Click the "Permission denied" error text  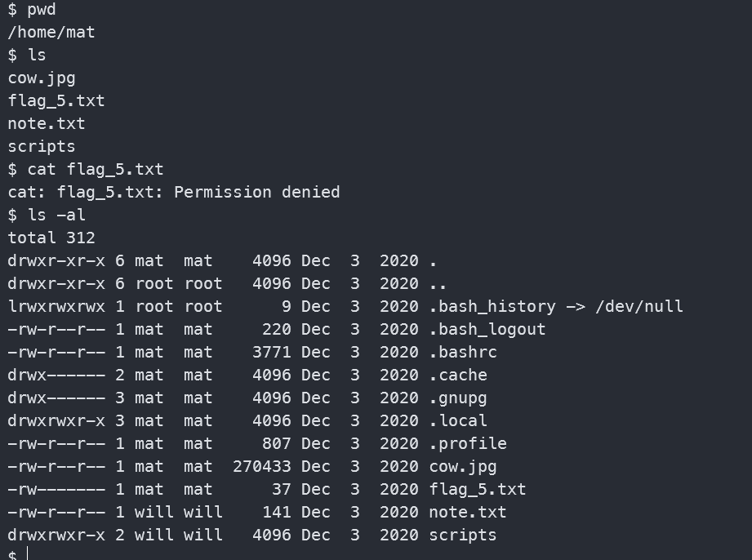tap(256, 193)
